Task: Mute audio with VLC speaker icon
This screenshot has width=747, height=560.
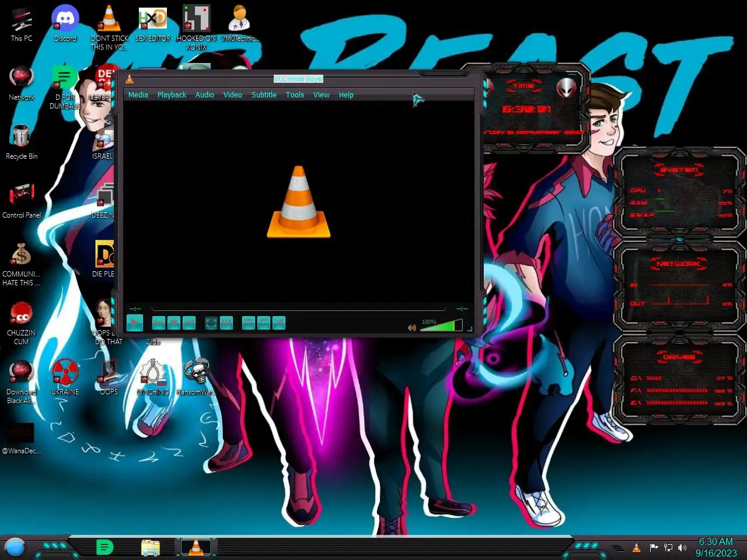Action: point(412,327)
